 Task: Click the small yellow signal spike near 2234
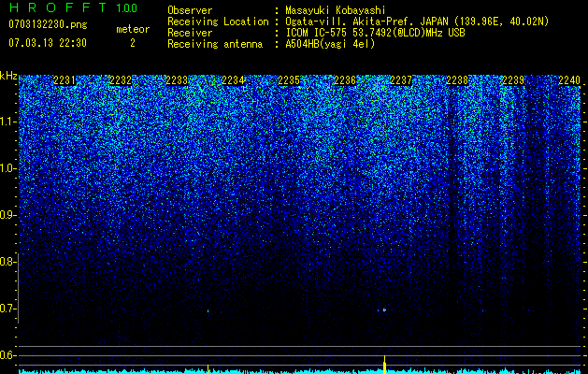208,368
